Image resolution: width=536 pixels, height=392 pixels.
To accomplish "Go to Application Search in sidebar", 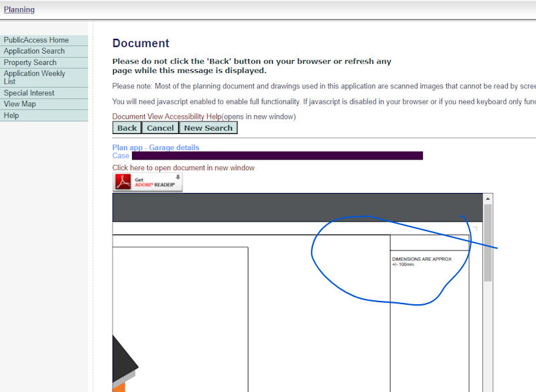I will [x=34, y=51].
